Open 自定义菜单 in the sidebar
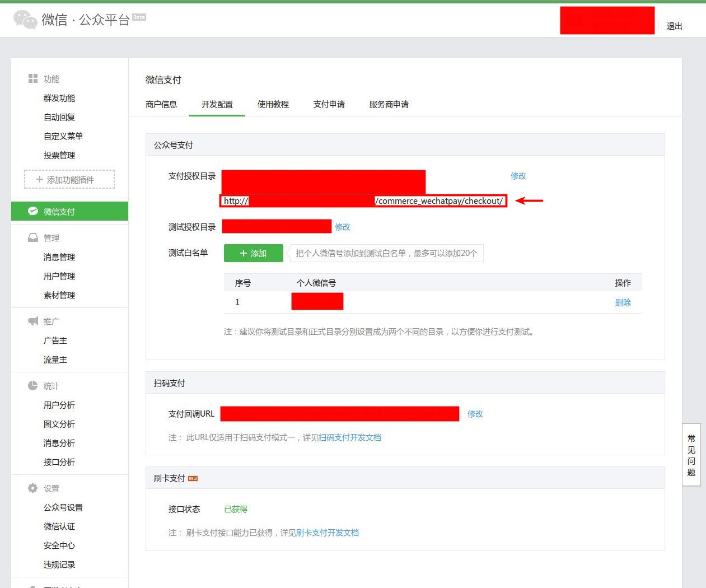The image size is (706, 588). (63, 136)
